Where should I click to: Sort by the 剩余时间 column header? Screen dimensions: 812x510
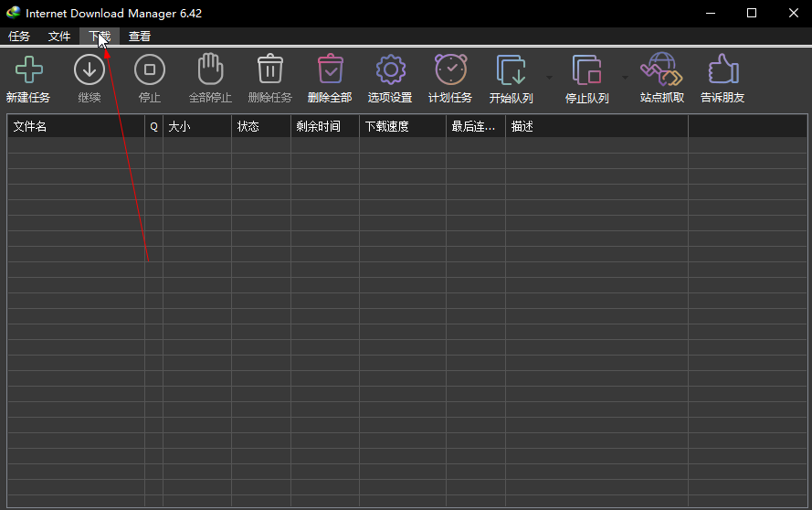click(325, 126)
